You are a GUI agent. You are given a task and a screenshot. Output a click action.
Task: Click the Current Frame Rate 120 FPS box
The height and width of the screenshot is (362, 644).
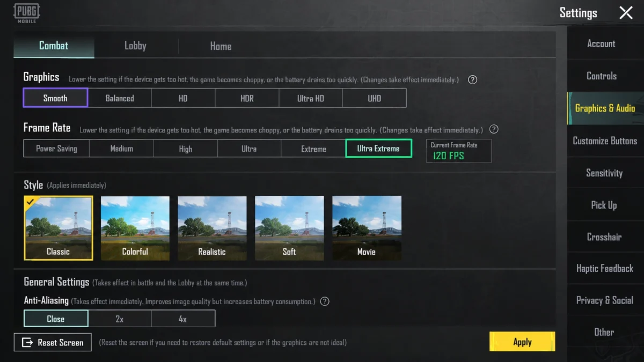coord(459,151)
